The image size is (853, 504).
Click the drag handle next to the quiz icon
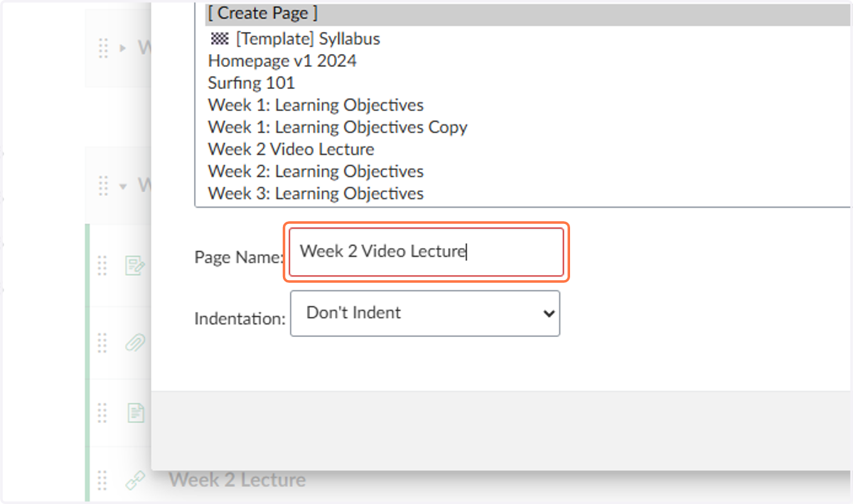pos(102,266)
